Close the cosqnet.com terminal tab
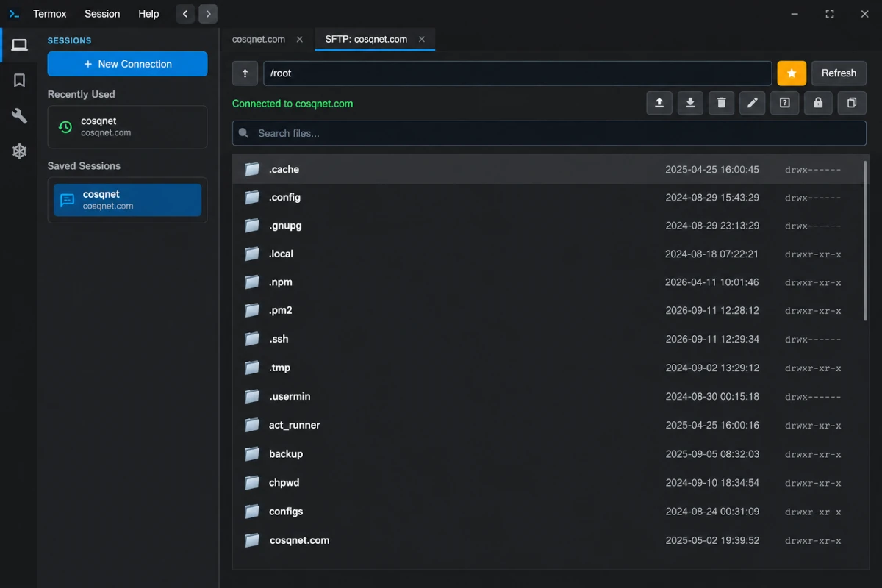Viewport: 882px width, 588px height. [299, 40]
